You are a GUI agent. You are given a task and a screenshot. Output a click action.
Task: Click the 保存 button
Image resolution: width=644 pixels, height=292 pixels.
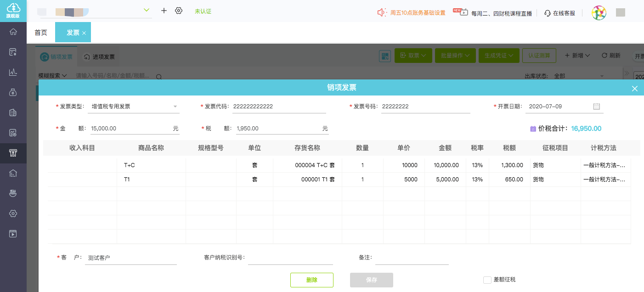pos(371,280)
